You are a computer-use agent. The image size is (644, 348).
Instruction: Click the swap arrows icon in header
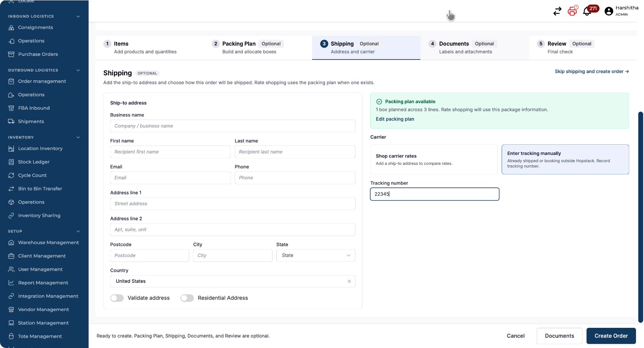coord(557,11)
